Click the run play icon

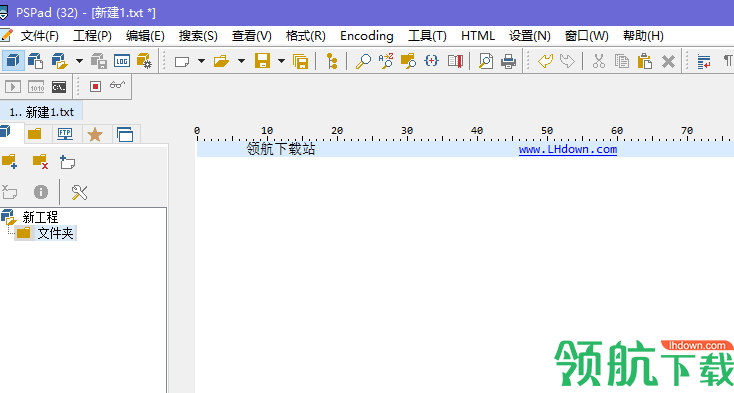pyautogui.click(x=13, y=87)
